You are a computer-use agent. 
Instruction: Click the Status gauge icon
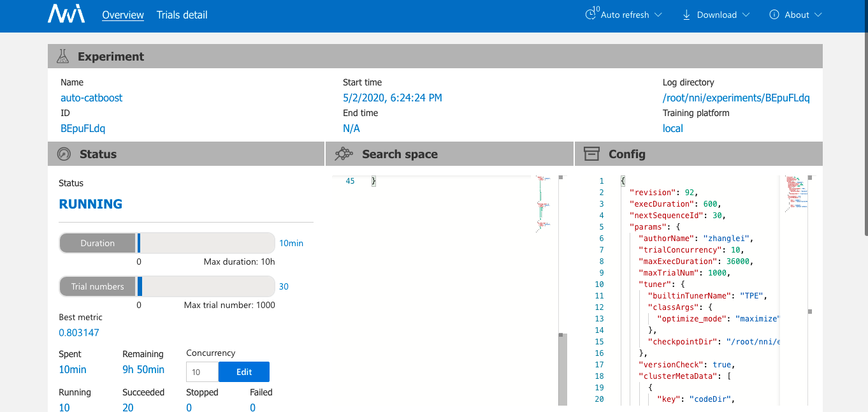tap(64, 154)
